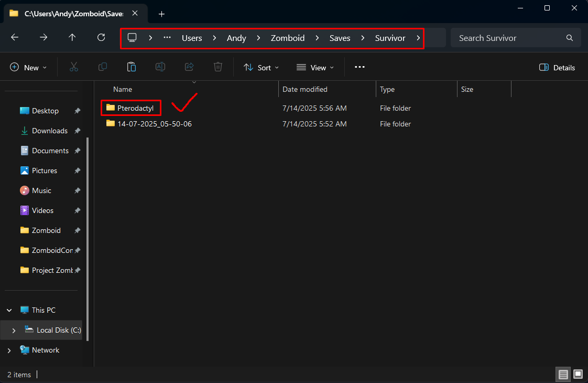Viewport: 588px width, 383px height.
Task: Expand Local Disk (C:) in the sidebar
Action: click(x=14, y=330)
